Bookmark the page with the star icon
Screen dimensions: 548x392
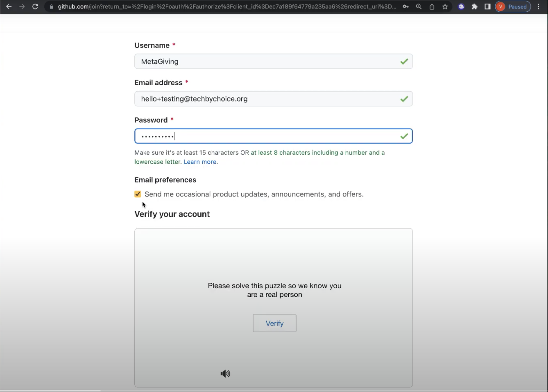coord(445,6)
